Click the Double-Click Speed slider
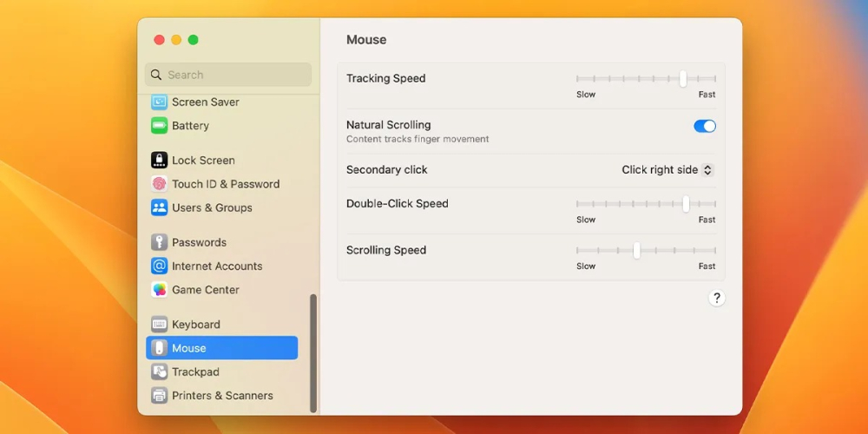 [x=646, y=204]
